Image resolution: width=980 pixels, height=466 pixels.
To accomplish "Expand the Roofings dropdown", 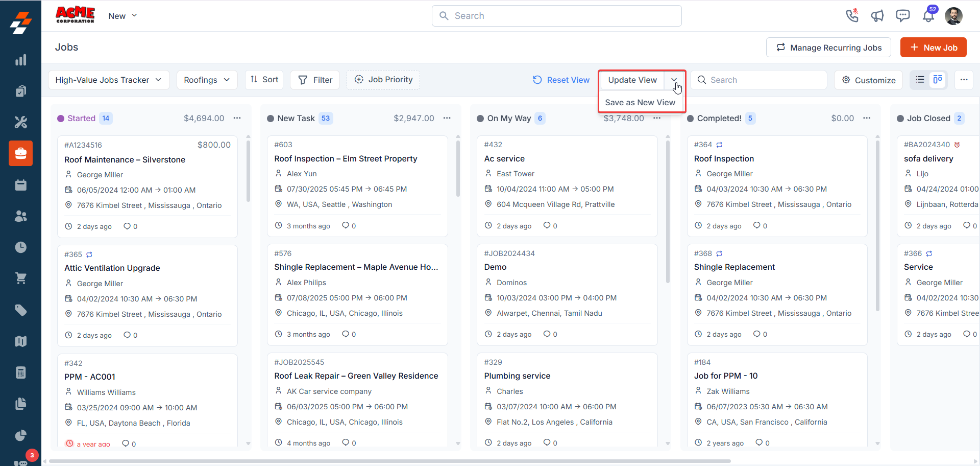I will tap(207, 80).
